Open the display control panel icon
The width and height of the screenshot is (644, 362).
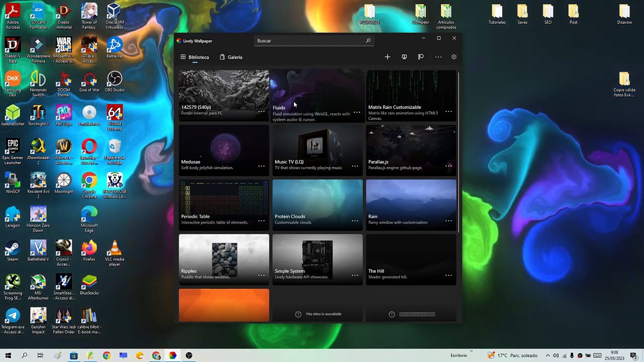[404, 57]
